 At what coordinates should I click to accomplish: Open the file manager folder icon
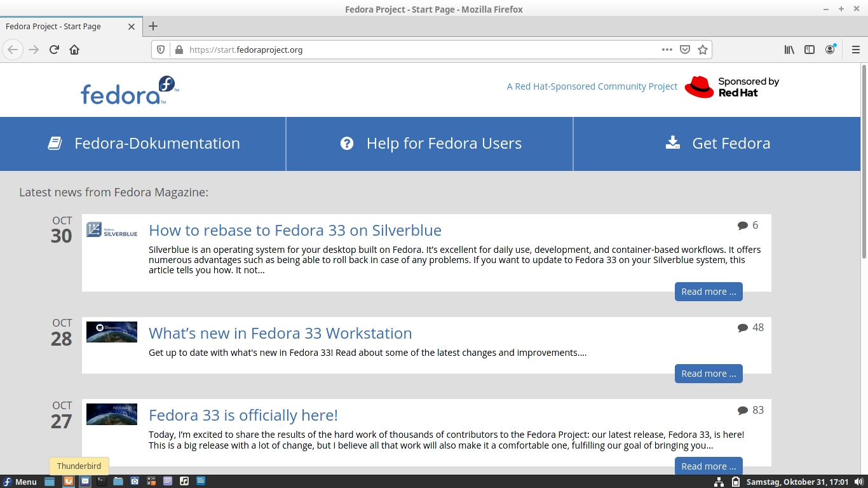click(x=118, y=482)
